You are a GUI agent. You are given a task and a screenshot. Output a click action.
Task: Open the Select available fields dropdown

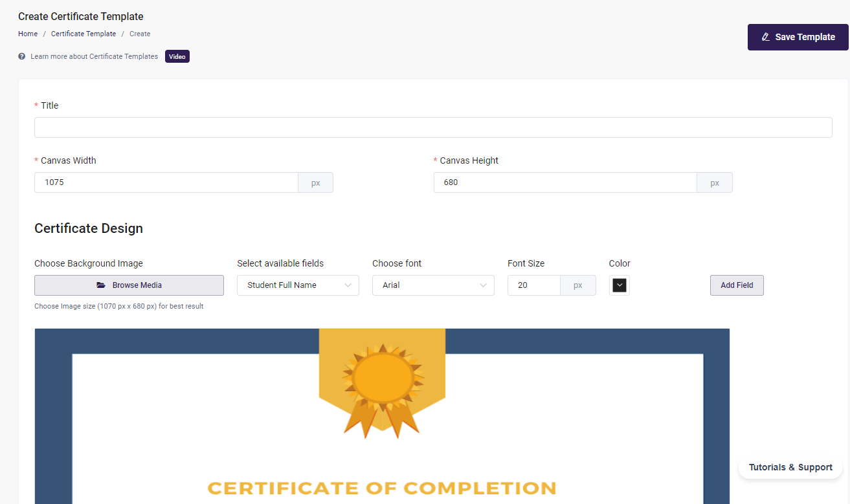click(x=298, y=285)
